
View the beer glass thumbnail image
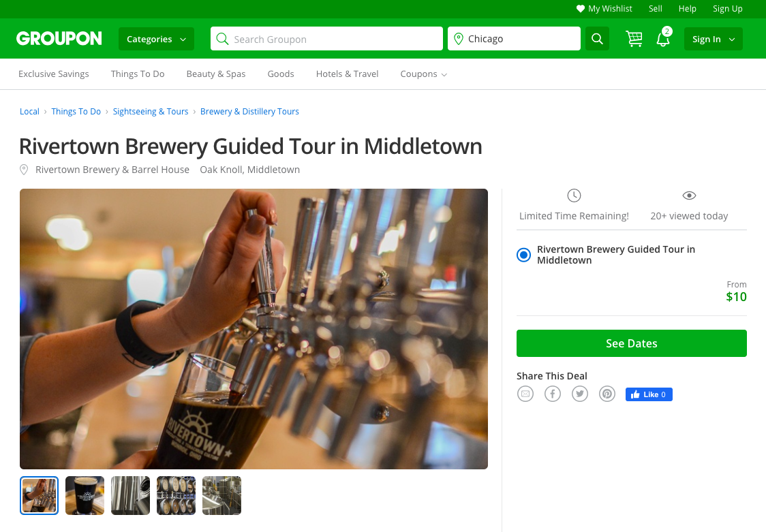tap(85, 495)
